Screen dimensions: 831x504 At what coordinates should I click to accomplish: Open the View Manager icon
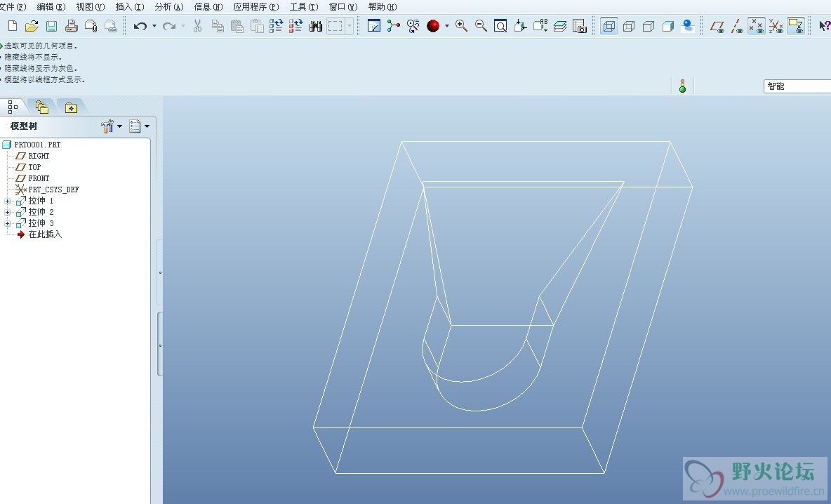(x=579, y=25)
